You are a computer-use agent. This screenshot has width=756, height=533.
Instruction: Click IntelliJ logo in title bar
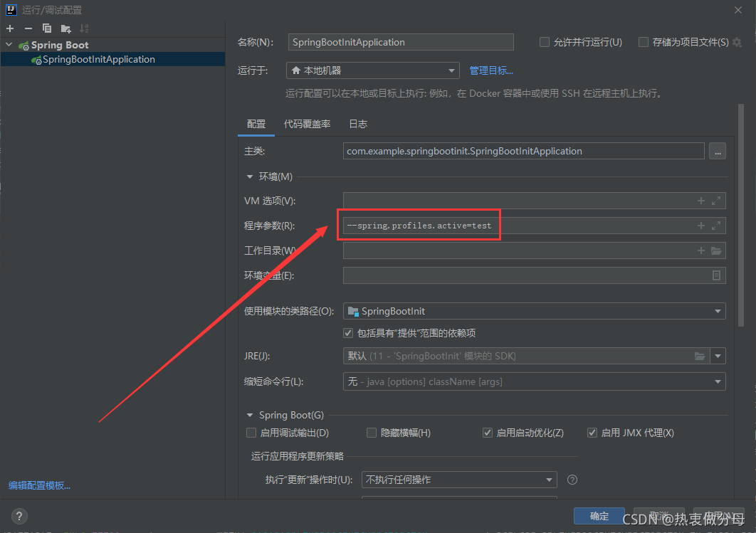point(11,10)
